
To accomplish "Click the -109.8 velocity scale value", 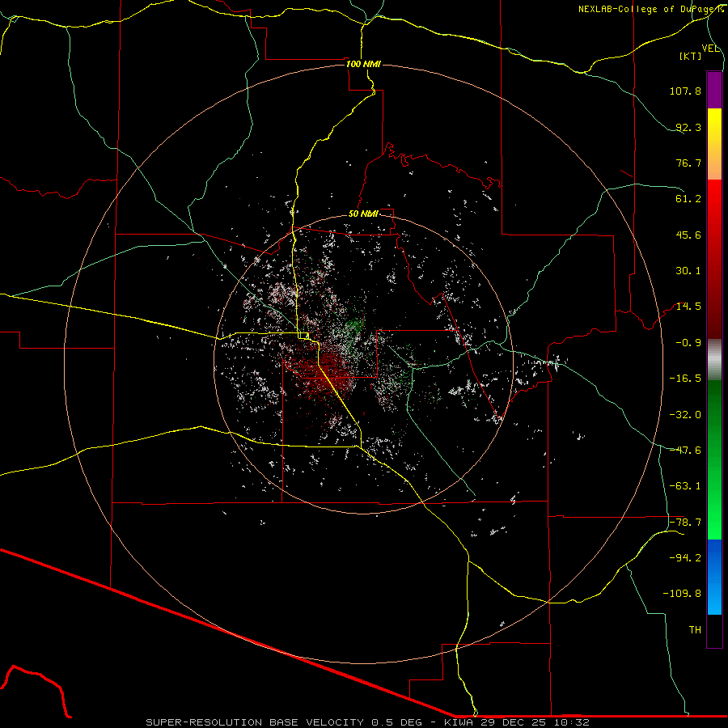I will pos(682,594).
